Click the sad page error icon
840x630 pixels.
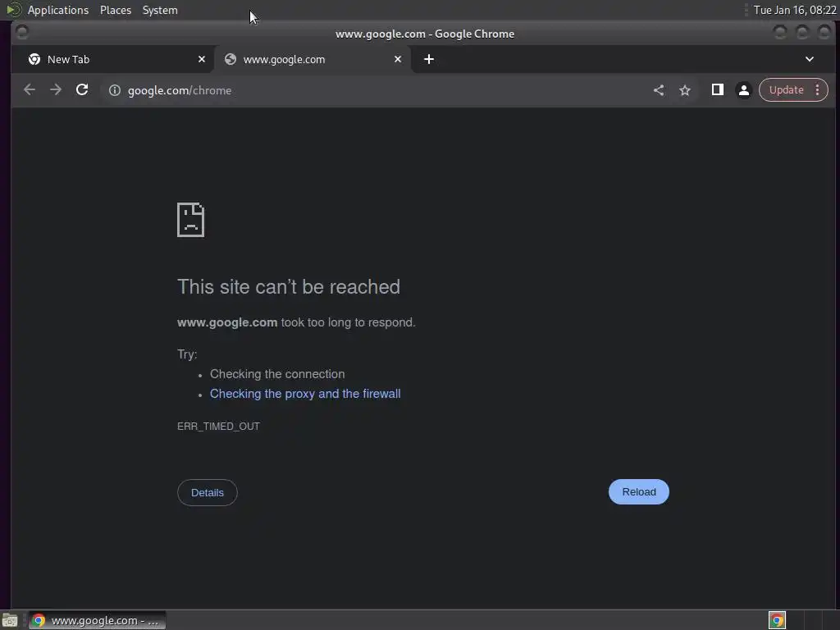tap(190, 220)
